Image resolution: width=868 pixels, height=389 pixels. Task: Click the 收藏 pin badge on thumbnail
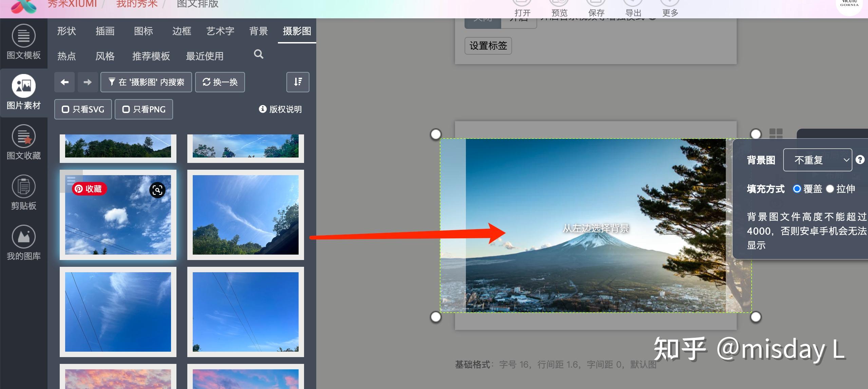[x=89, y=189]
